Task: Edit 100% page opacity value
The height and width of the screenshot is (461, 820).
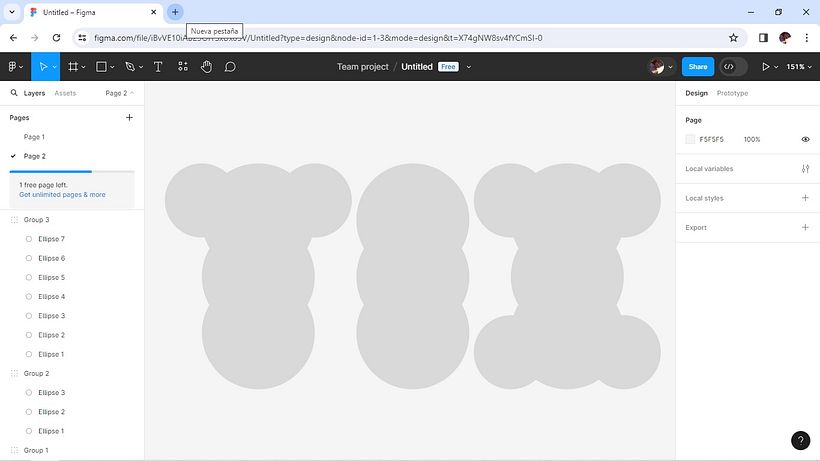Action: [x=752, y=140]
